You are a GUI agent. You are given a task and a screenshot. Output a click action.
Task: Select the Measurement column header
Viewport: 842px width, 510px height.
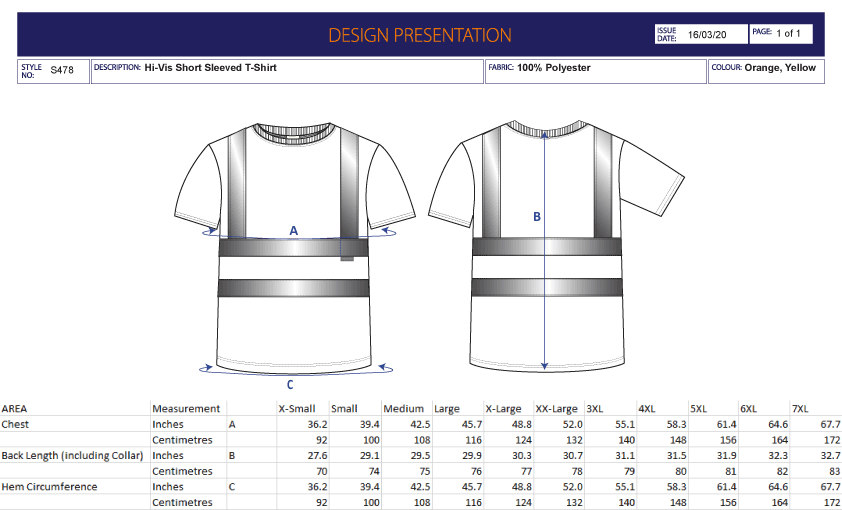tap(186, 409)
